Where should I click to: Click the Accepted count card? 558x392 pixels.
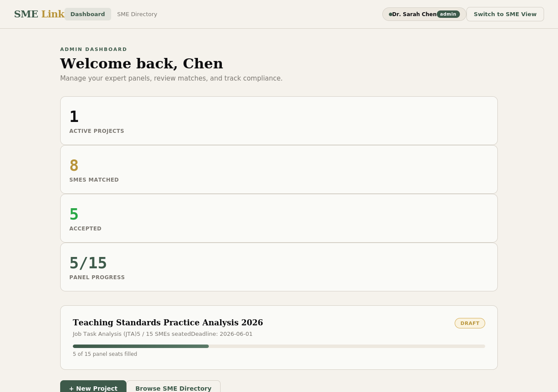point(279,218)
